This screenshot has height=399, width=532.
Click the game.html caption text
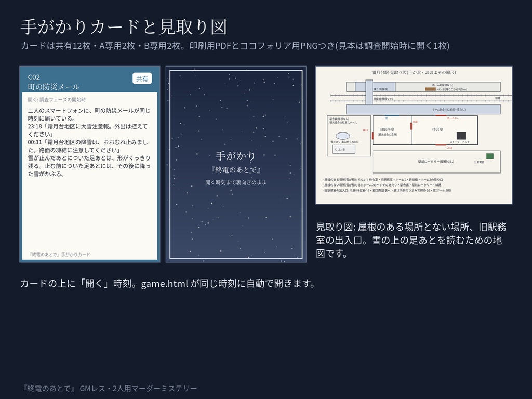(x=168, y=283)
